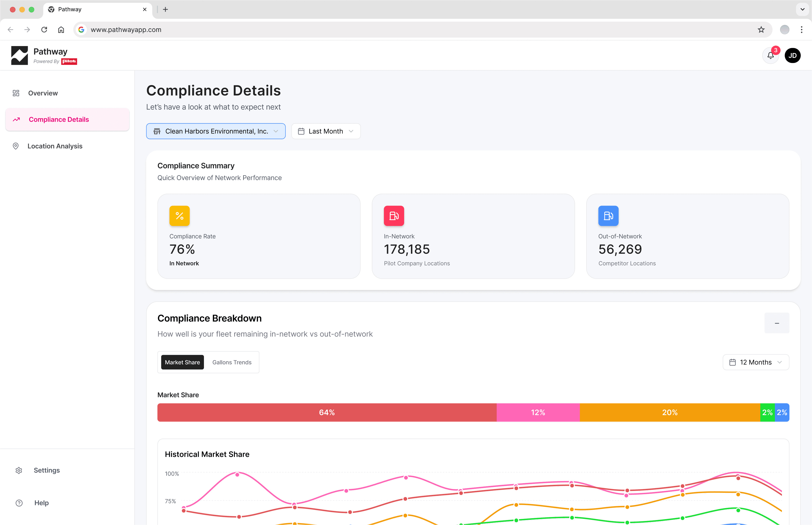Click the blue Out-of-Network fuel pump icon
This screenshot has height=525, width=812.
click(x=608, y=216)
